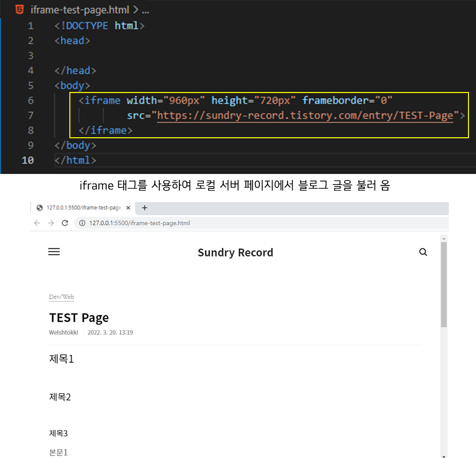Click the TEST Page post heading
This screenshot has width=476, height=458.
point(79,318)
